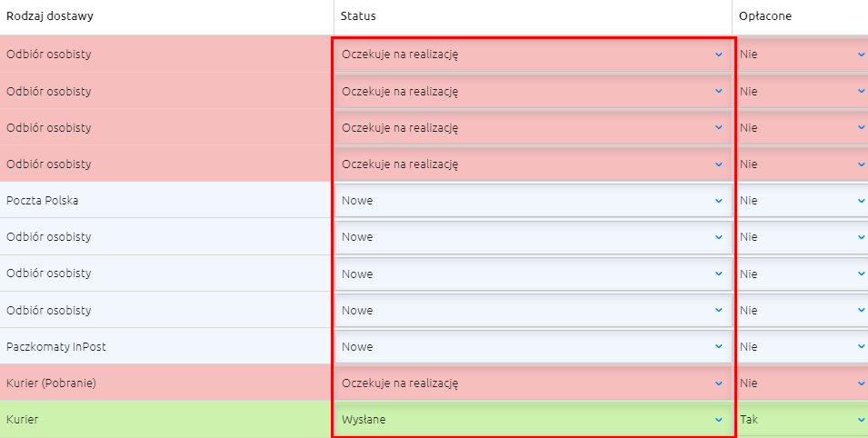868x438 pixels.
Task: Open the Tak paid dropdown in Kurier row
Action: pyautogui.click(x=803, y=420)
